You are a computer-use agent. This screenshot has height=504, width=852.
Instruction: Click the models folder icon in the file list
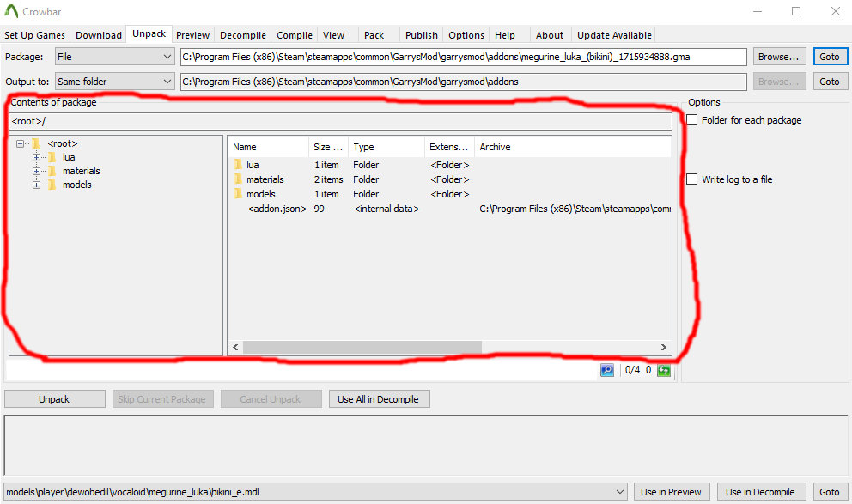point(238,194)
